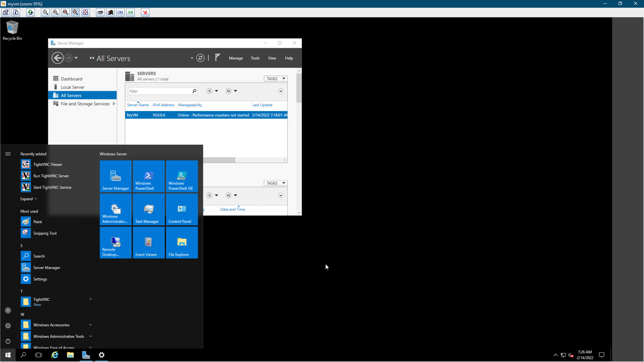The width and height of the screenshot is (644, 362).
Task: Sort by Last Update column
Action: coord(262,105)
